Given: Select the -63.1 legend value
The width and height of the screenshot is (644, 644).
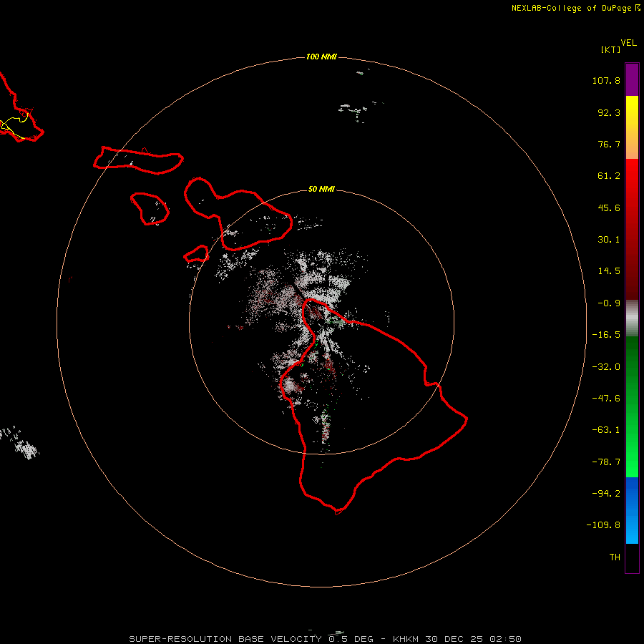Looking at the screenshot, I should click(606, 430).
